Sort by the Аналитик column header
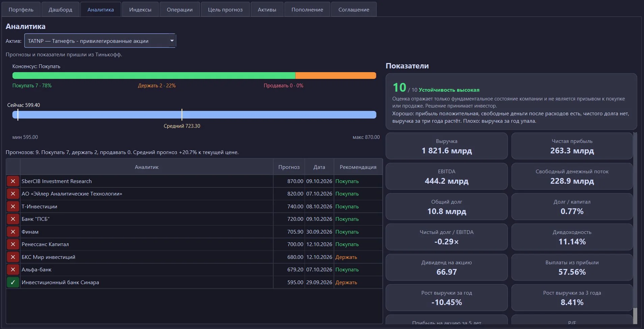The height and width of the screenshot is (329, 644). pos(146,167)
